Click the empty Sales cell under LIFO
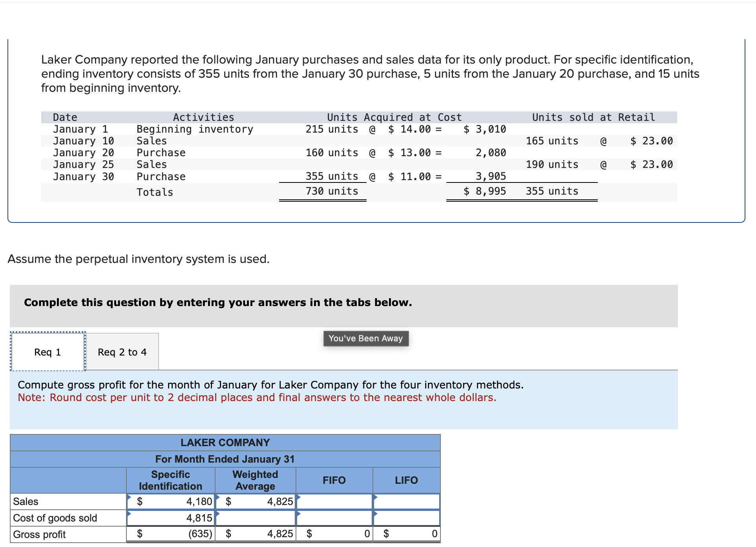 [406, 501]
